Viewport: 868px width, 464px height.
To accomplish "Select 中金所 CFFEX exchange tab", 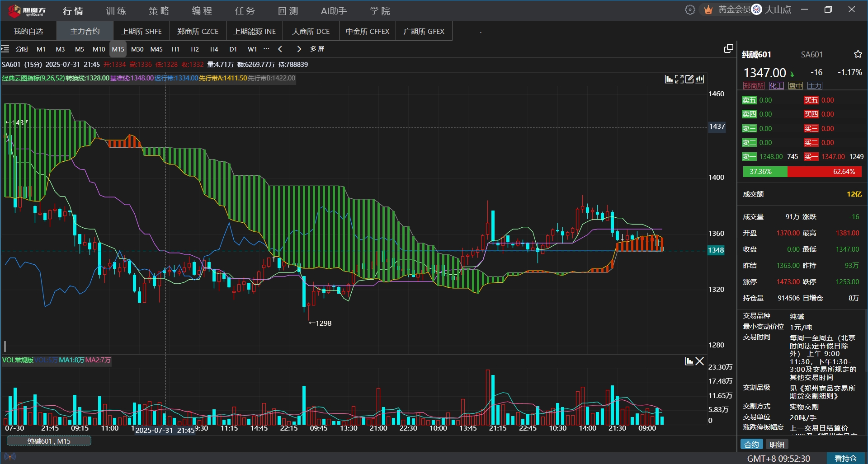I will click(x=368, y=31).
